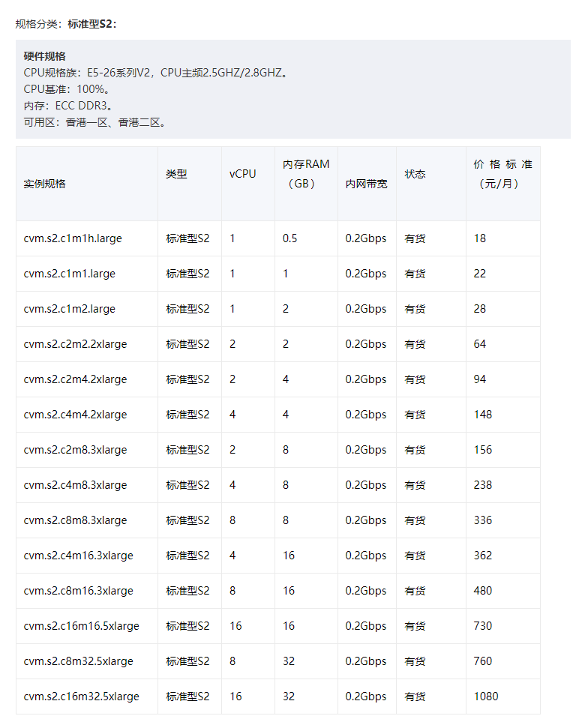Select the cvm.s2.c16m32.5xlarge instance name

(81, 697)
